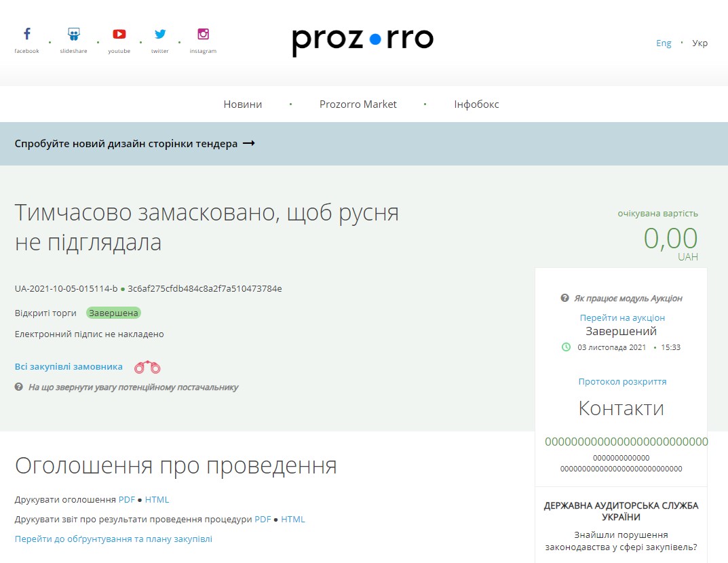Click the red binoculars icon
This screenshot has height=563, width=728.
[147, 368]
